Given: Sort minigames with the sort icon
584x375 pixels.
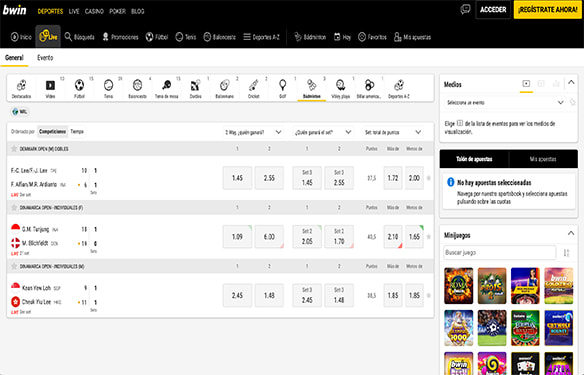Looking at the screenshot, I should pos(566,253).
